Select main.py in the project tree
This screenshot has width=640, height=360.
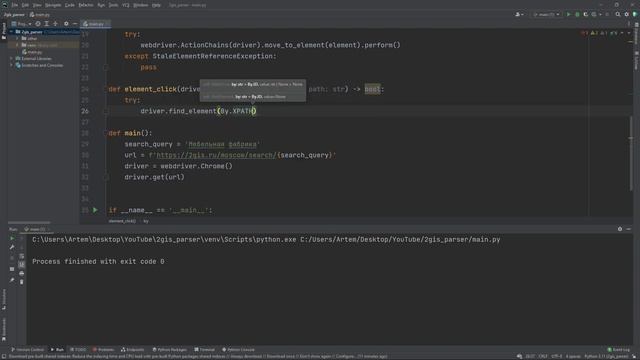(x=32, y=52)
